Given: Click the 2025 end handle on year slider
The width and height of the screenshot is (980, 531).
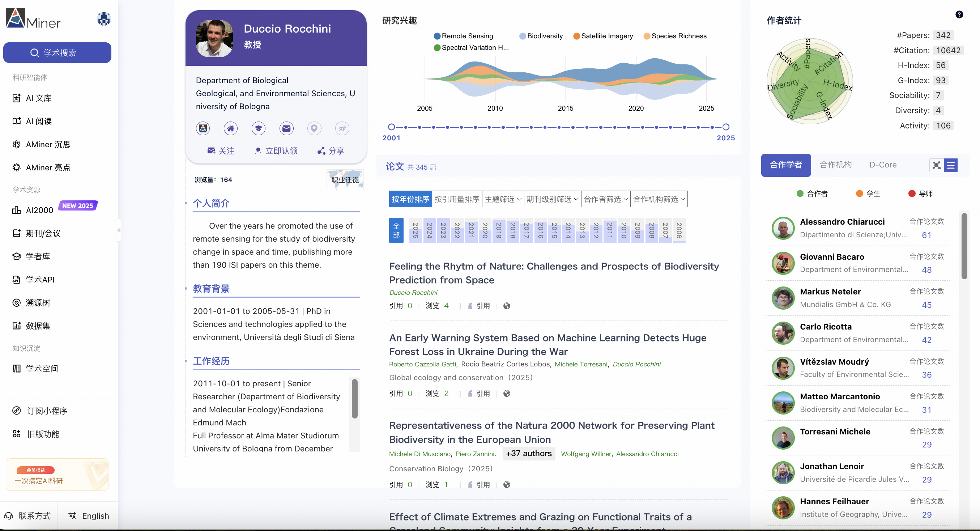Looking at the screenshot, I should click(x=725, y=127).
